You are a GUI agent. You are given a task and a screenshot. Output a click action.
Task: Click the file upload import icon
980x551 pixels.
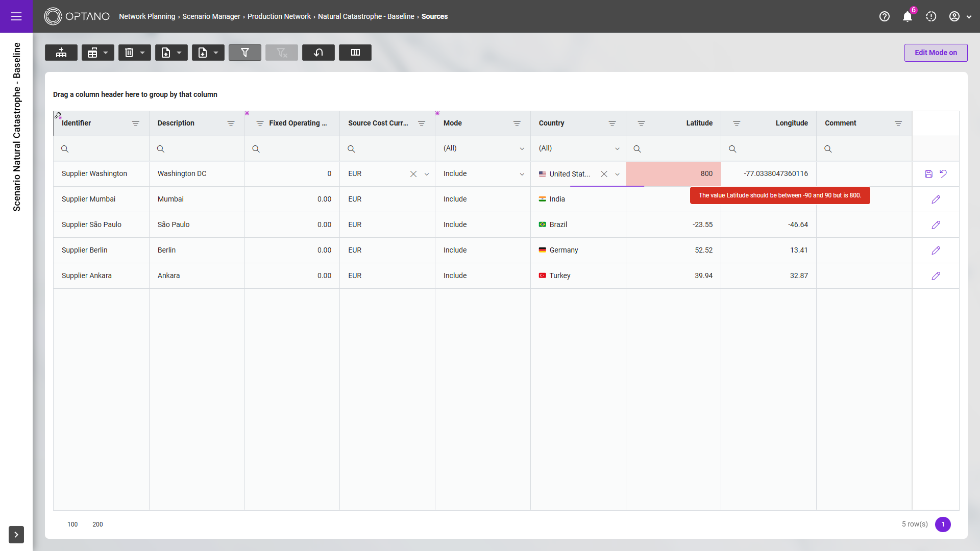(x=166, y=53)
